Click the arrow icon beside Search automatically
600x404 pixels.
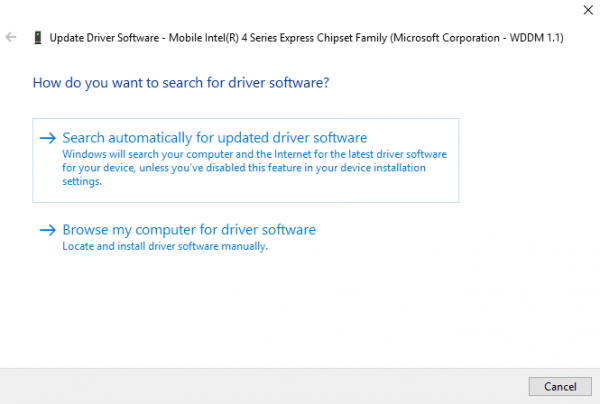pos(47,138)
